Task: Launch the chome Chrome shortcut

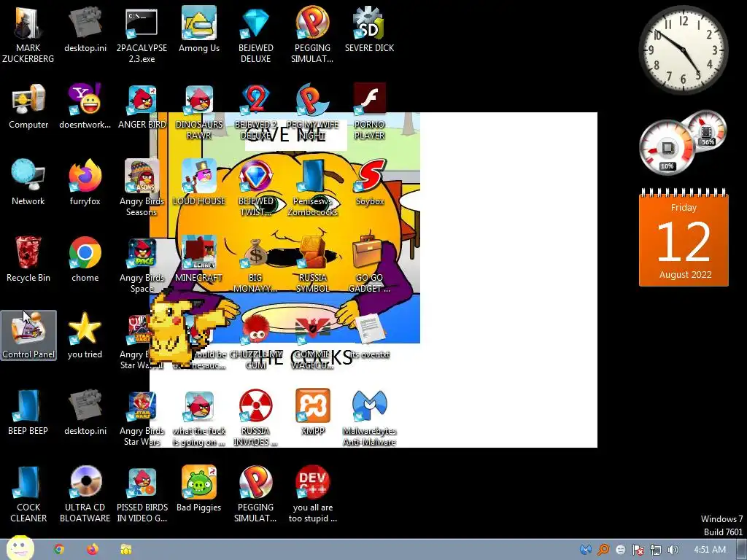Action: coord(85,260)
